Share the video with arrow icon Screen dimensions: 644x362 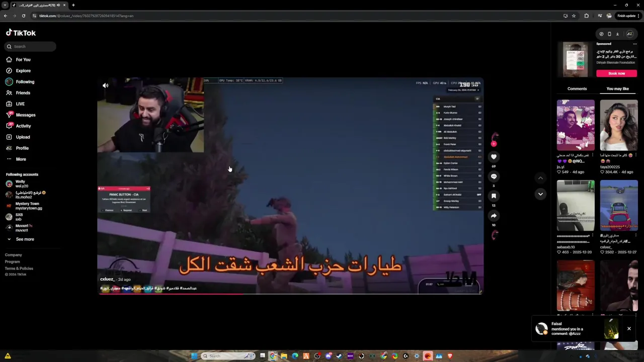[494, 216]
